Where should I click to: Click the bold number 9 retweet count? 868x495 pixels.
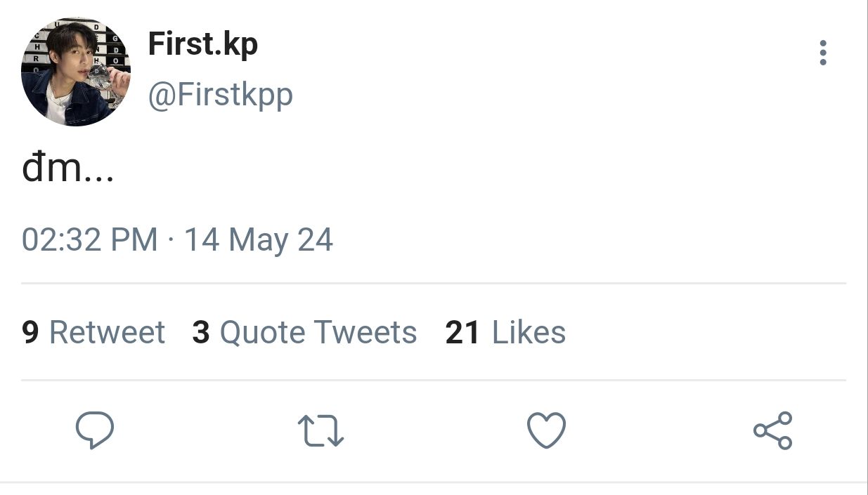(x=30, y=332)
